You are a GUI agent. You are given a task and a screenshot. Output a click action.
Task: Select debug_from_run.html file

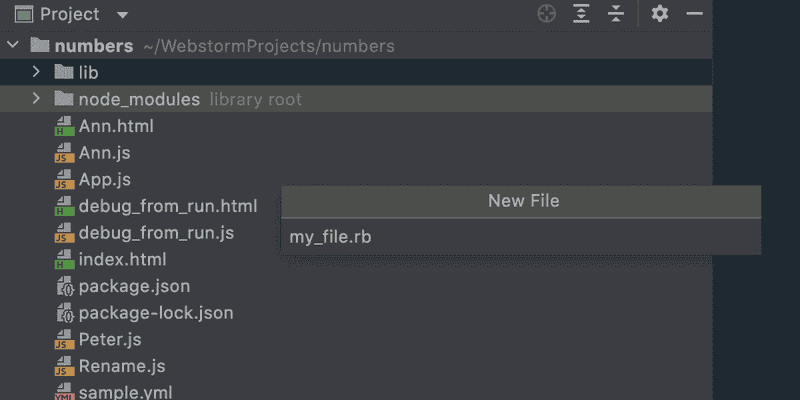pos(168,206)
